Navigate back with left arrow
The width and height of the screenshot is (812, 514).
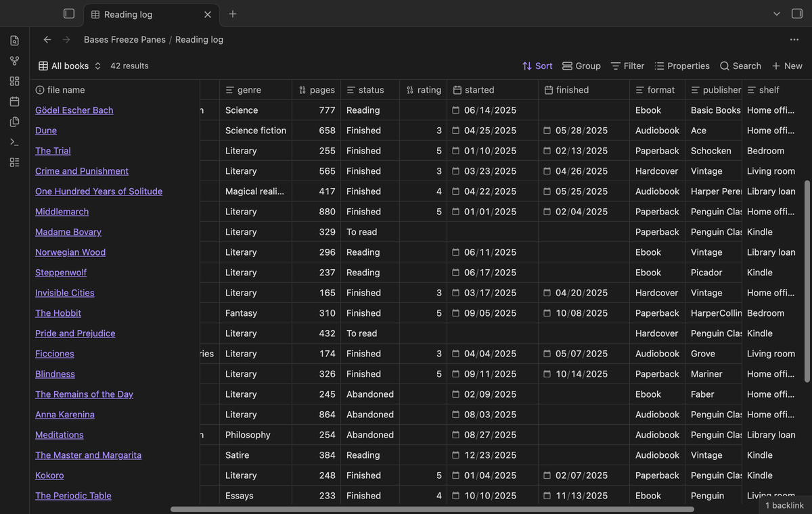[47, 39]
